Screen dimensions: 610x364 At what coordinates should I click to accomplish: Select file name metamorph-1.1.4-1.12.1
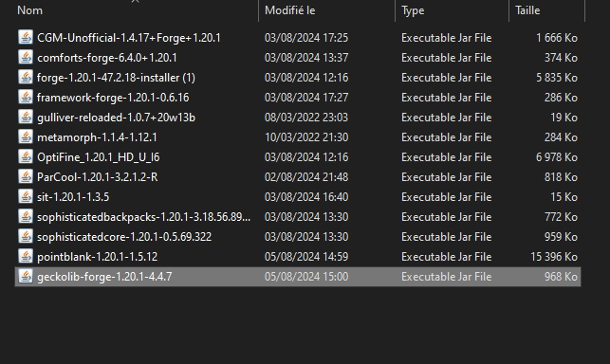[97, 137]
